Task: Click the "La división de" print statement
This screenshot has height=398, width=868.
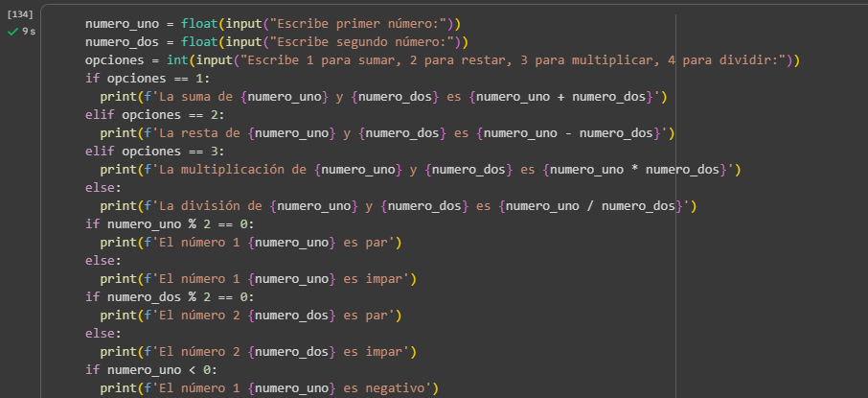Action: pos(398,205)
